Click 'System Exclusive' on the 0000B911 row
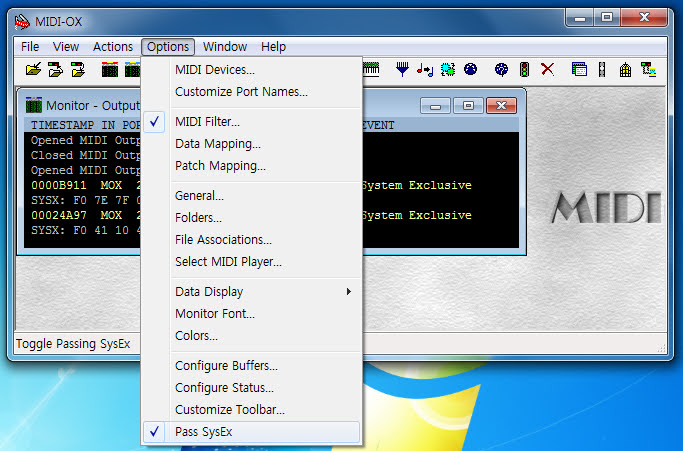The height and width of the screenshot is (451, 683). 417,185
